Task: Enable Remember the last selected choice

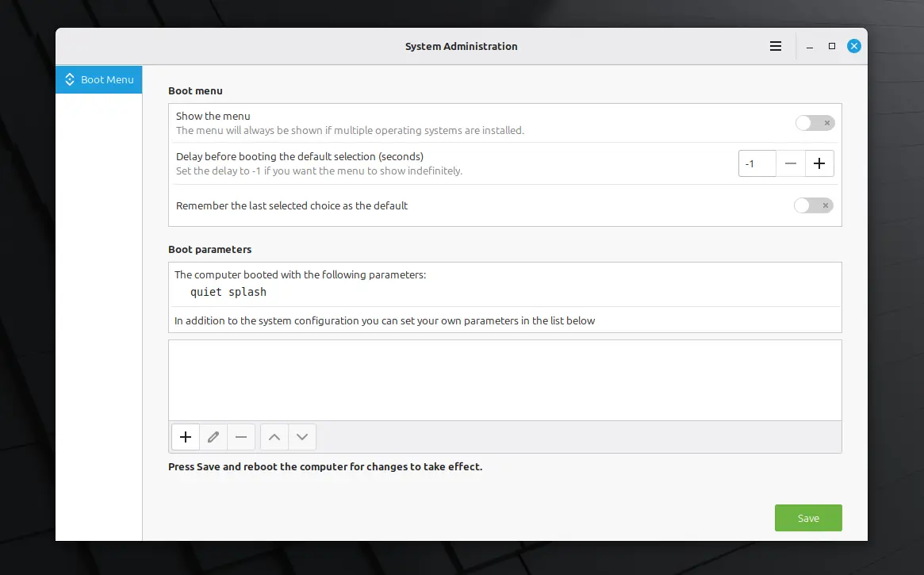Action: [814, 205]
